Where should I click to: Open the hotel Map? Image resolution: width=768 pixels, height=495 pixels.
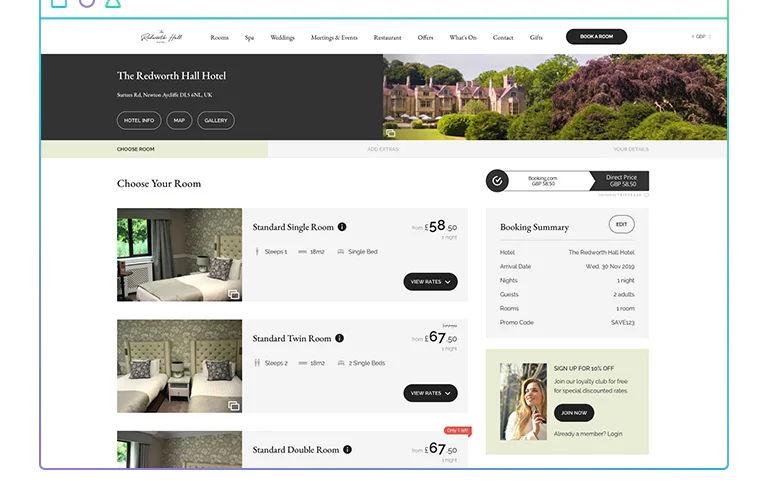pyautogui.click(x=179, y=120)
